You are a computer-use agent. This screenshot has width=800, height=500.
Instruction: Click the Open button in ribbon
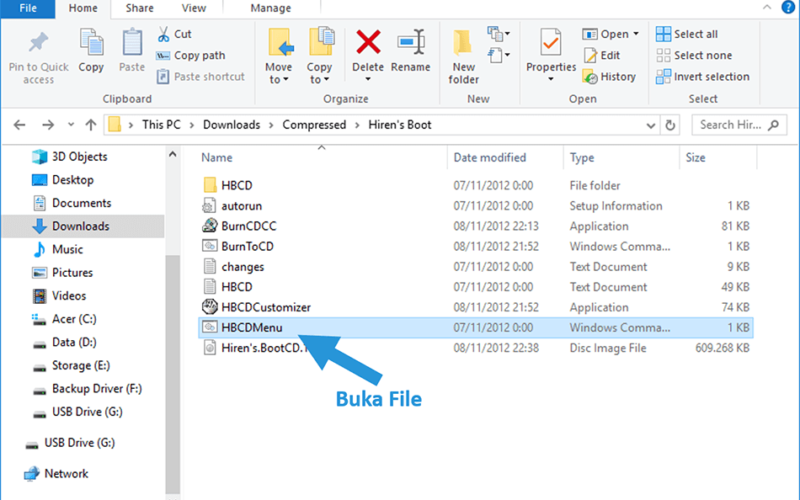[606, 34]
